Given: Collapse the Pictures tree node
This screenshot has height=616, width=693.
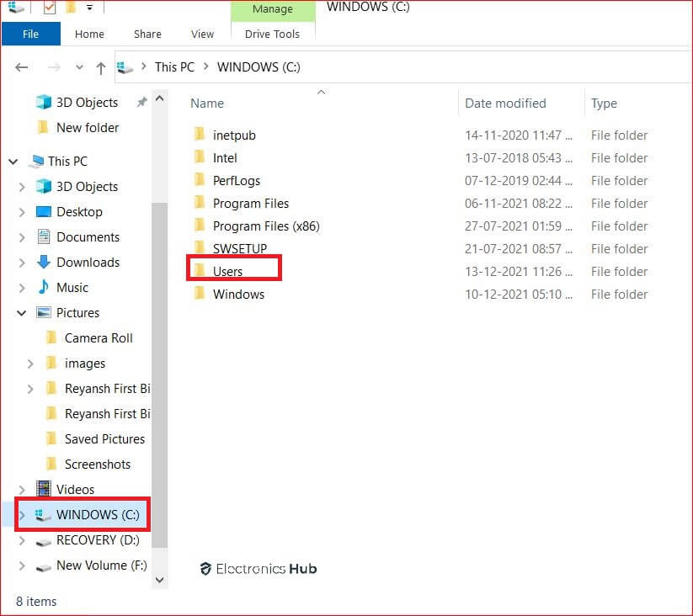Looking at the screenshot, I should (x=21, y=313).
